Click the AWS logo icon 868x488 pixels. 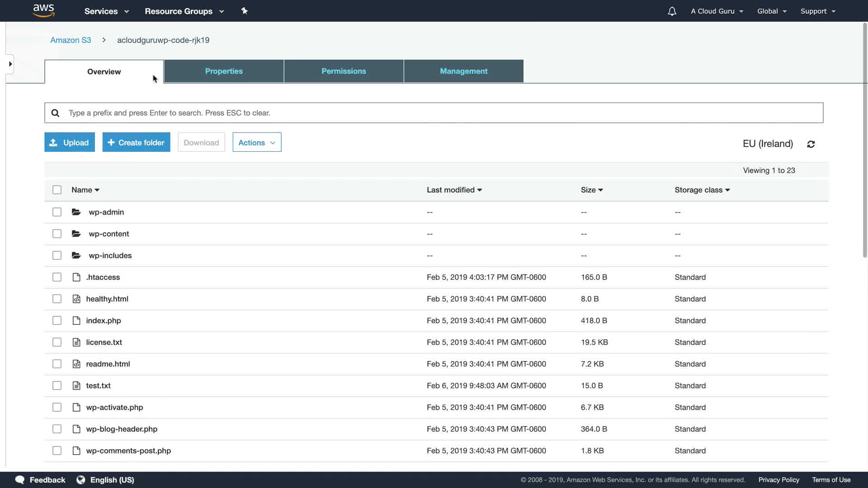(43, 10)
